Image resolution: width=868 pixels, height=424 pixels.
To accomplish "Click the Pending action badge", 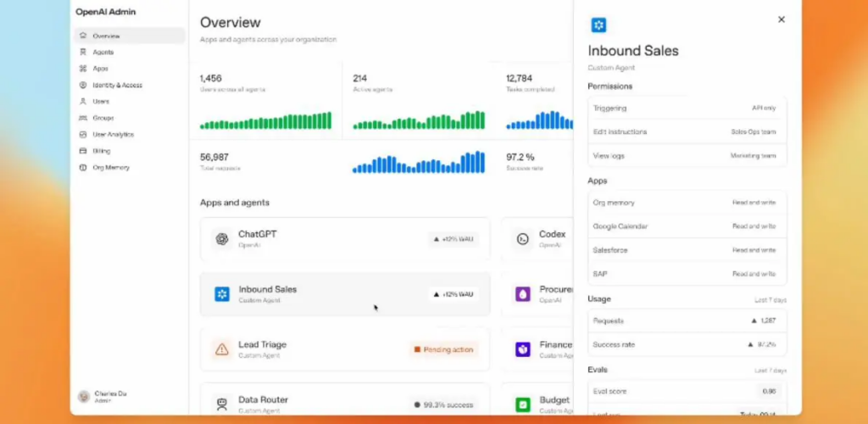I will [x=443, y=349].
